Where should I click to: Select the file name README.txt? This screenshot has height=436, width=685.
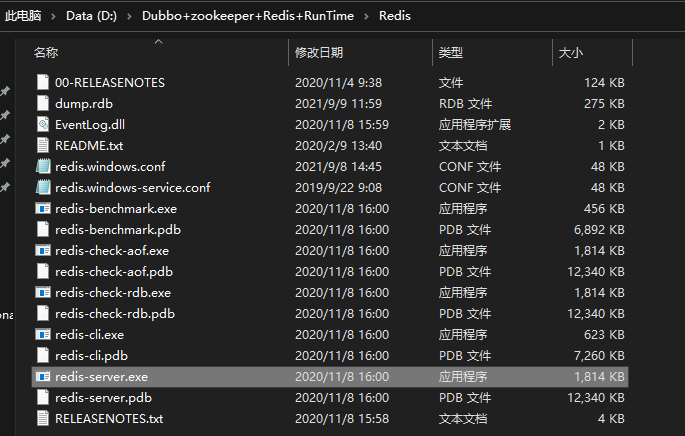tap(89, 145)
